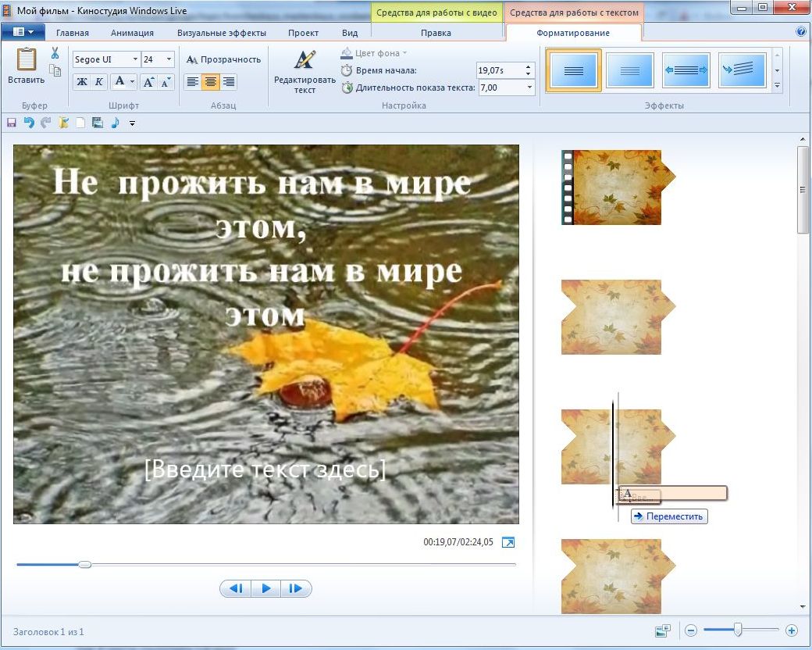Click the save floppy disk icon
This screenshot has height=650, width=812.
pyautogui.click(x=11, y=123)
